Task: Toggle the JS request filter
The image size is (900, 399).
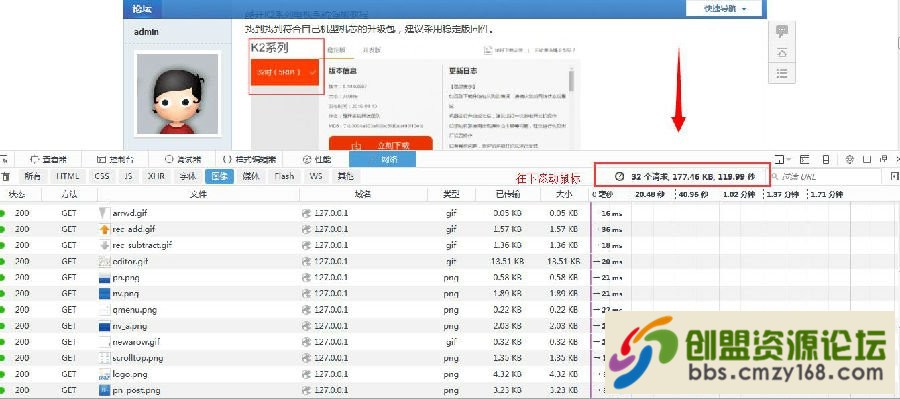Action: coord(128,176)
